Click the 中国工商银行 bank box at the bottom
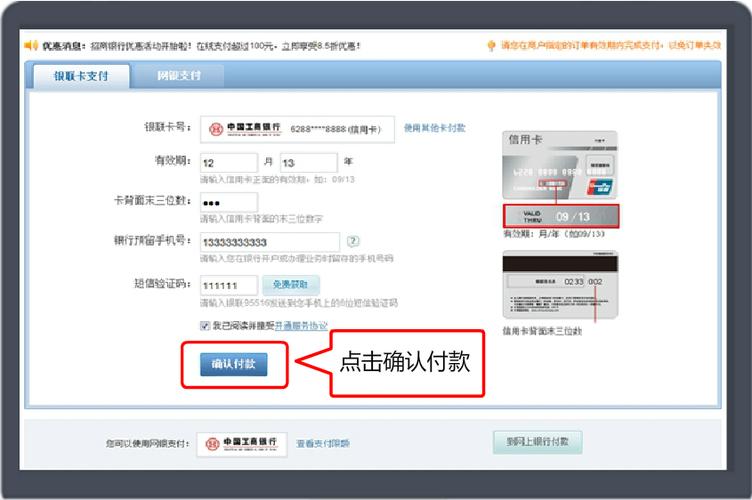This screenshot has height=500, width=752. pos(242,444)
